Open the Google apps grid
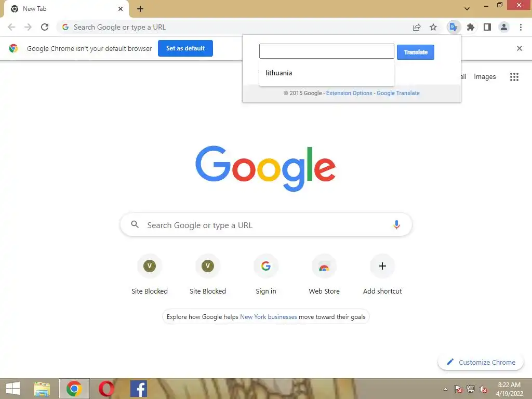The height and width of the screenshot is (399, 532). click(x=514, y=77)
